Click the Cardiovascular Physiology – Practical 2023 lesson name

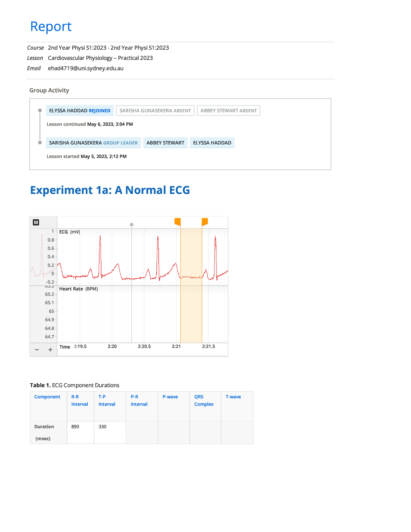[100, 58]
